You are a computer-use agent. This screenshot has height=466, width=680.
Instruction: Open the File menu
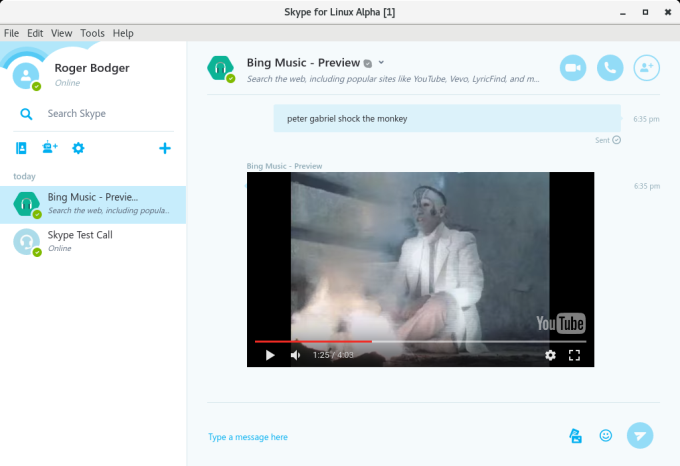[x=11, y=33]
